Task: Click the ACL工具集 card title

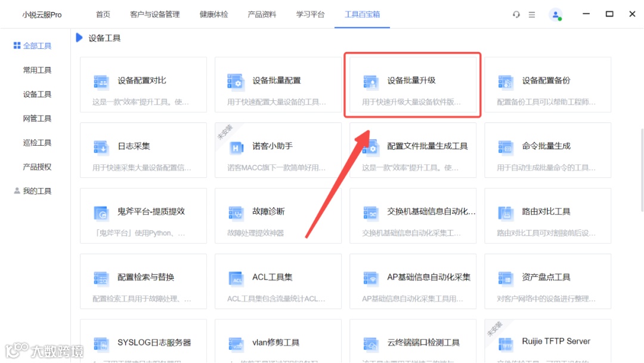Action: [x=272, y=277]
